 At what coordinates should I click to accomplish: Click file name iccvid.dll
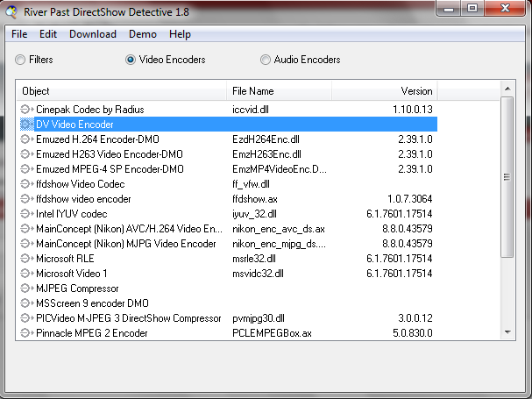click(251, 110)
